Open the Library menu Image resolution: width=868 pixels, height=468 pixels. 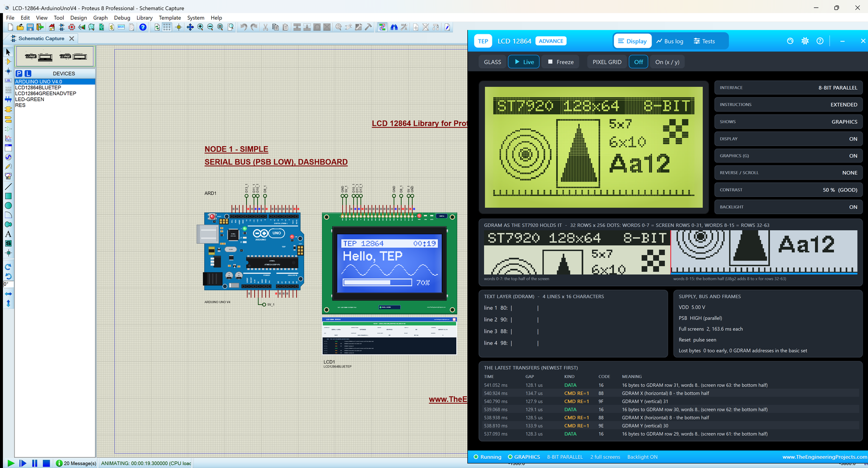pos(144,18)
